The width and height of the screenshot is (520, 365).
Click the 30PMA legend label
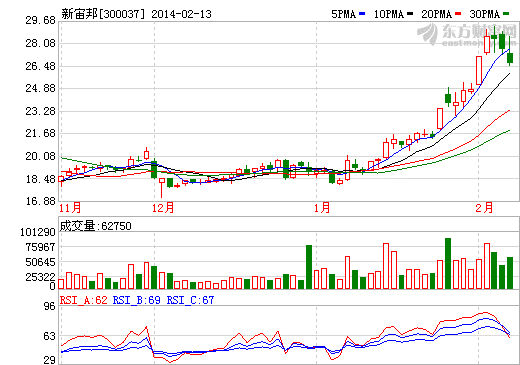(x=485, y=14)
